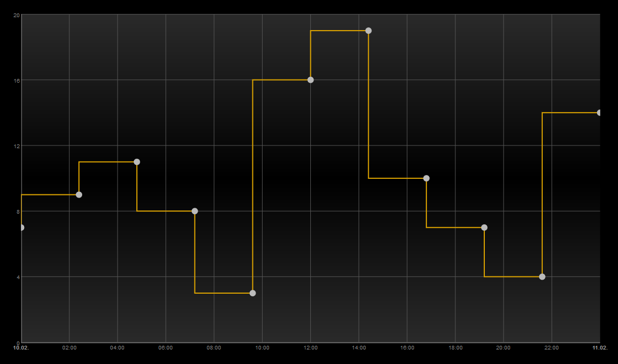Screen dimensions: 618x364
Task: Click the data point at value 9
Action: [79, 194]
